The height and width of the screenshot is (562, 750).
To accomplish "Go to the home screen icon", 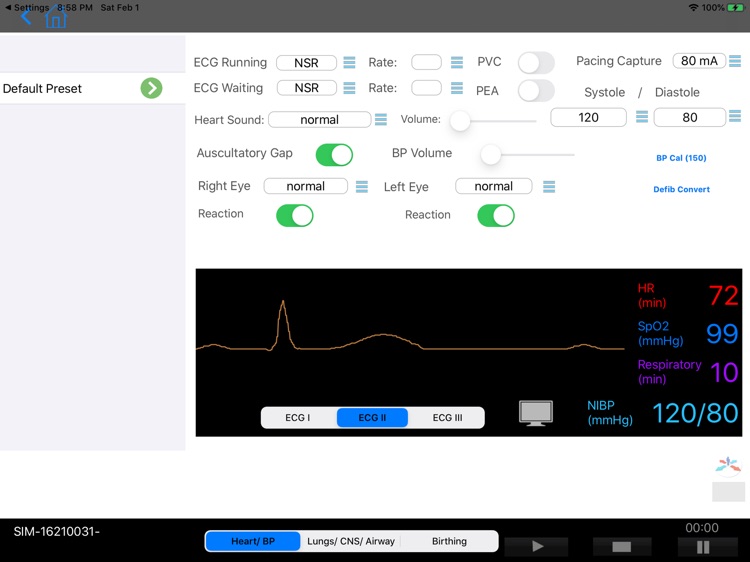I will (x=55, y=17).
